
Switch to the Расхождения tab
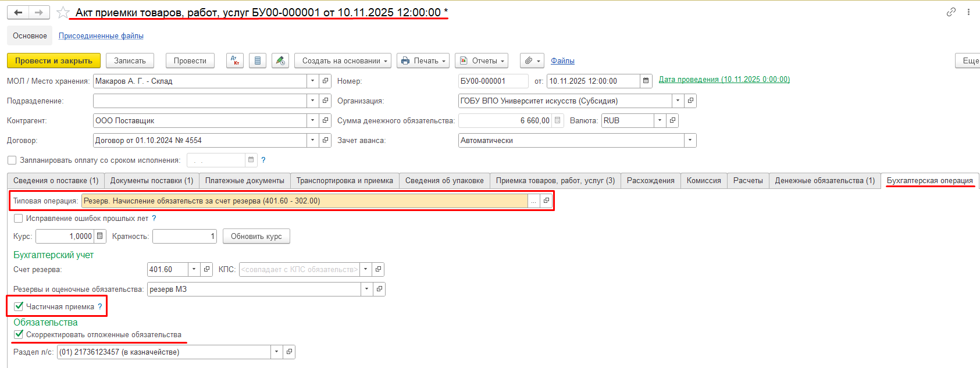pyautogui.click(x=650, y=181)
